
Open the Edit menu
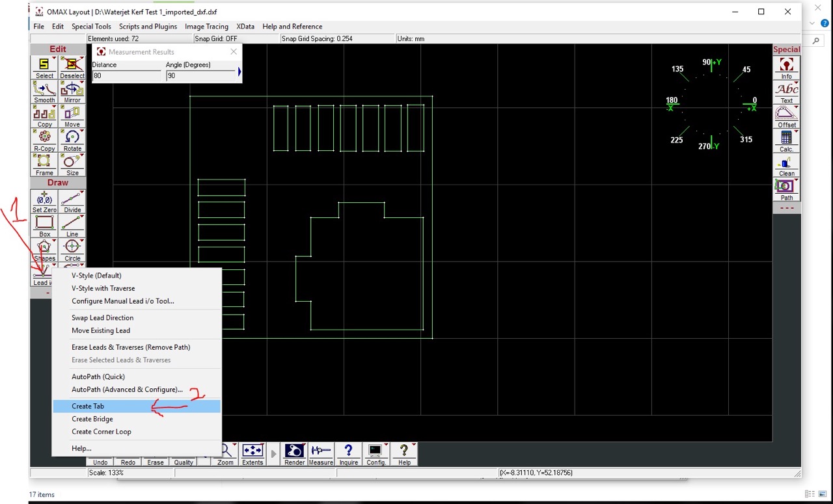pyautogui.click(x=58, y=27)
